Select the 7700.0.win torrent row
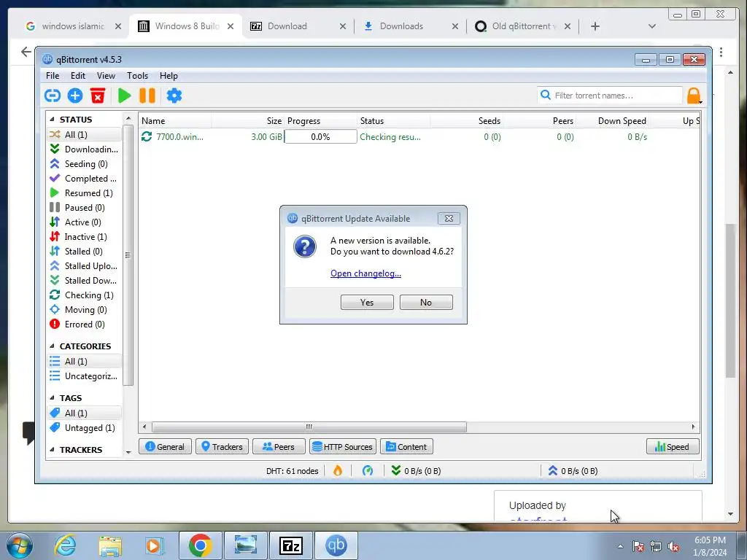The image size is (747, 560). point(419,136)
